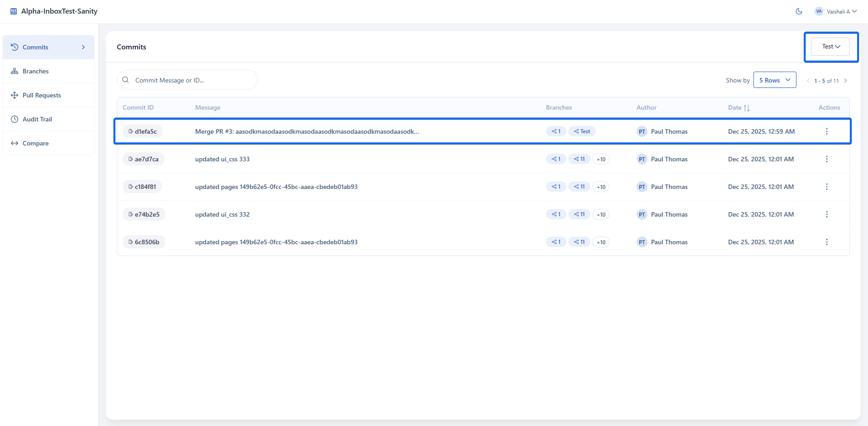Viewport: 868px width, 426px height.
Task: Click message 'updated ui_css 333'
Action: 222,159
